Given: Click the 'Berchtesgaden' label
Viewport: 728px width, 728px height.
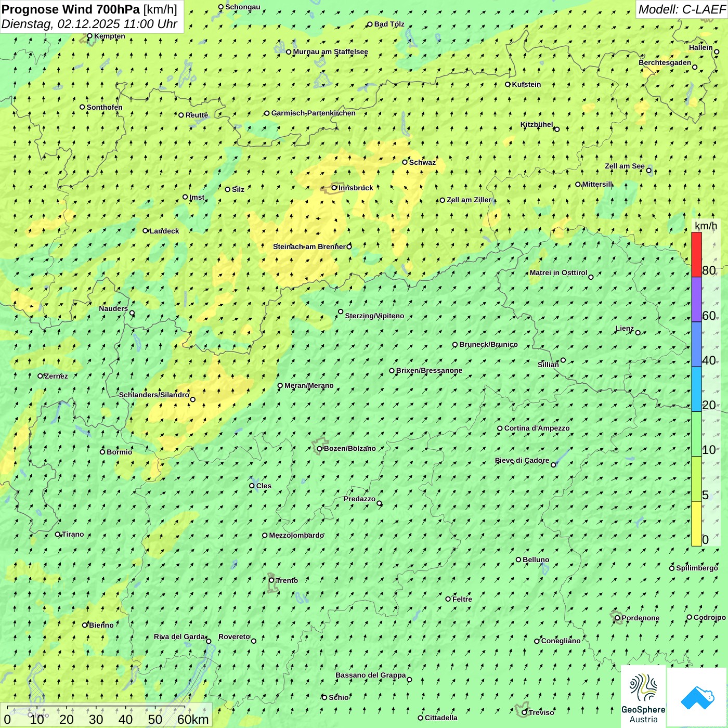Looking at the screenshot, I should click(x=665, y=62).
